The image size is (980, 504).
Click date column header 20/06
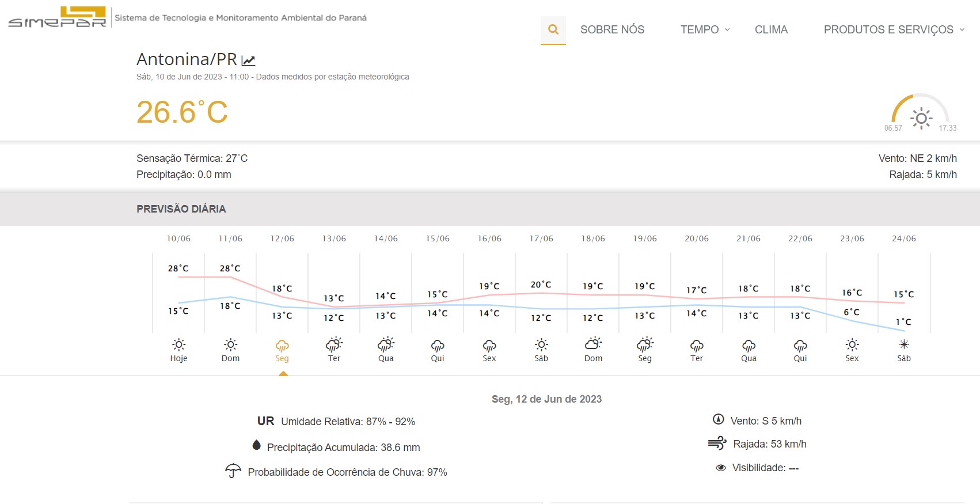point(697,238)
